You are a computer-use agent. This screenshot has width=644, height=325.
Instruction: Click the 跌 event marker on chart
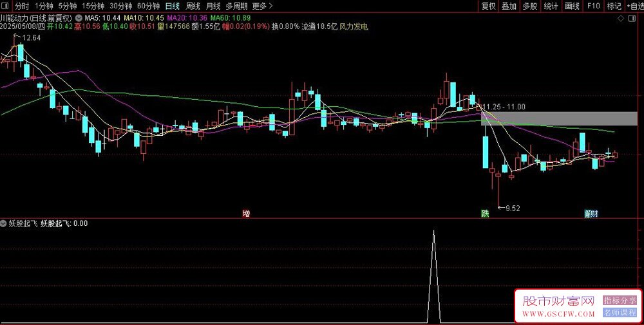(x=485, y=214)
